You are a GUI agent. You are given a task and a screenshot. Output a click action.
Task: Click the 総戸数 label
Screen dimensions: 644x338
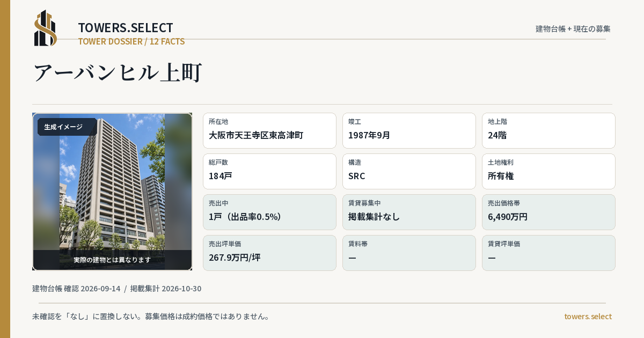(x=218, y=163)
